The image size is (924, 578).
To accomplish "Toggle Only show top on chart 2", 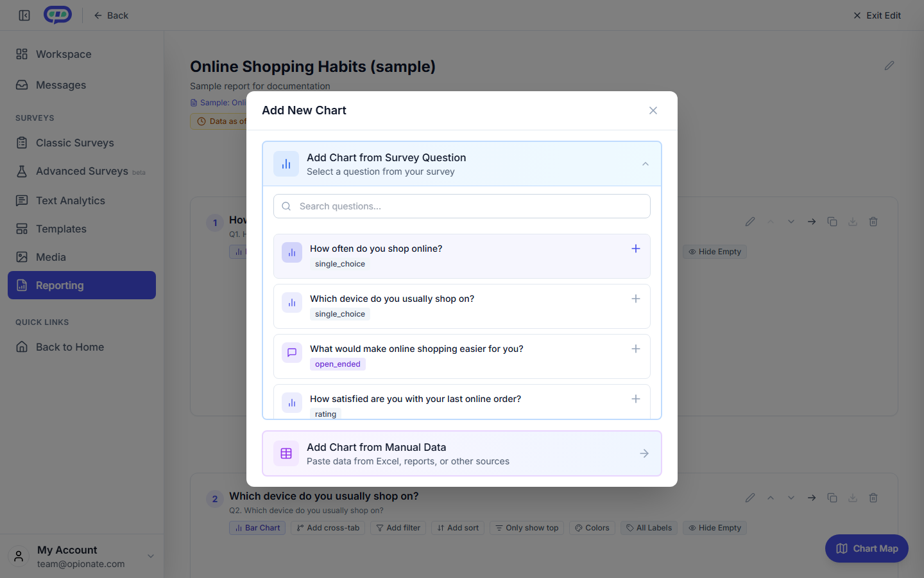I will pos(527,528).
